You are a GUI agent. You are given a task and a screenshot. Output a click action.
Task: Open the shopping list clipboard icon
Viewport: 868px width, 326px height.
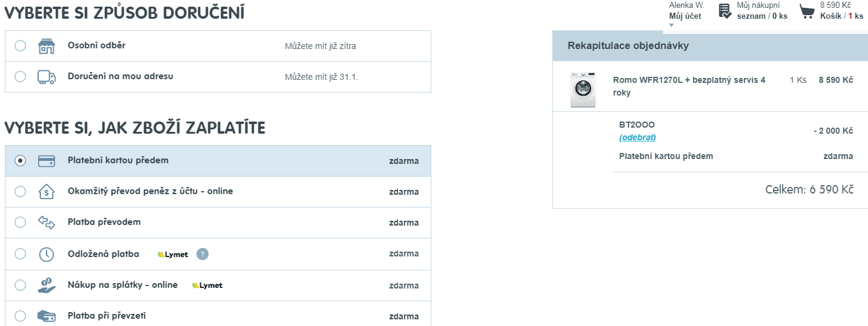tap(725, 11)
